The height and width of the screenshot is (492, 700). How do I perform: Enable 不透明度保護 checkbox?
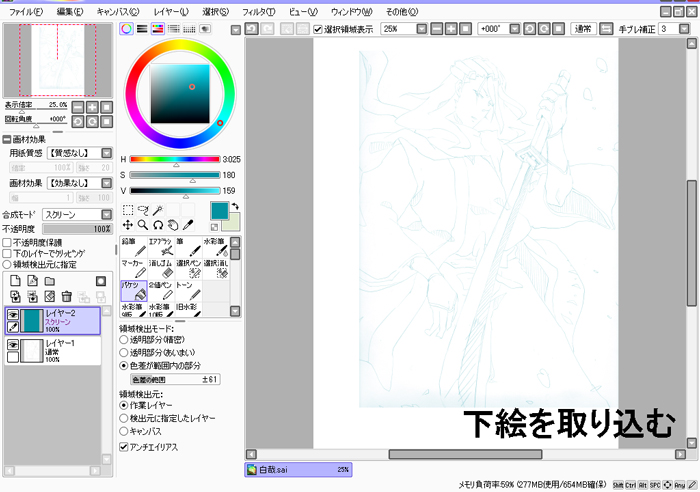[x=7, y=242]
